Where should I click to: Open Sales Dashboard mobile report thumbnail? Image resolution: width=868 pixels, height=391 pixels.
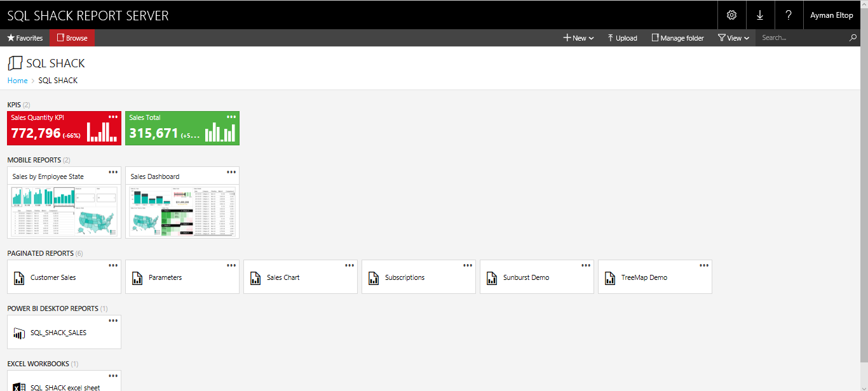pyautogui.click(x=182, y=211)
